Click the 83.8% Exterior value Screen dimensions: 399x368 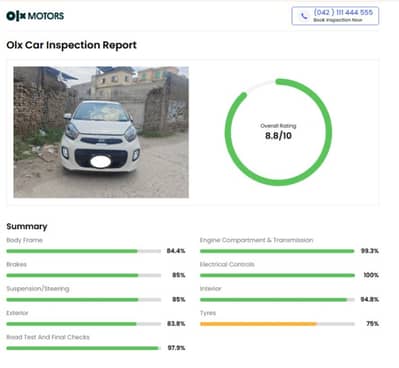tap(176, 323)
